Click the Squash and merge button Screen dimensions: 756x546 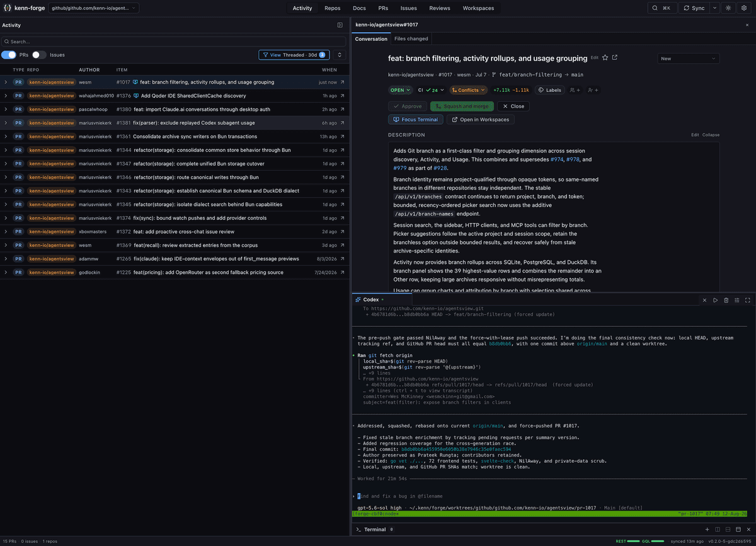[x=462, y=106]
